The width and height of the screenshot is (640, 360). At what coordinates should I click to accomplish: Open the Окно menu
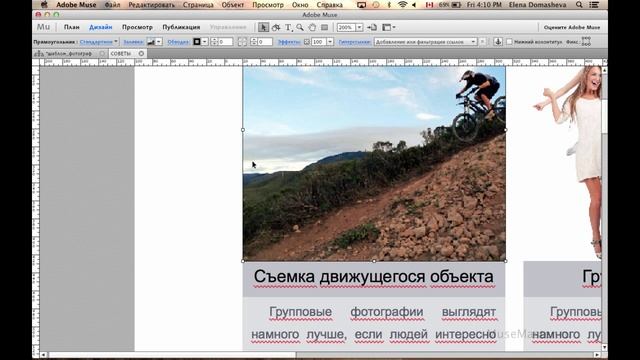click(300, 5)
